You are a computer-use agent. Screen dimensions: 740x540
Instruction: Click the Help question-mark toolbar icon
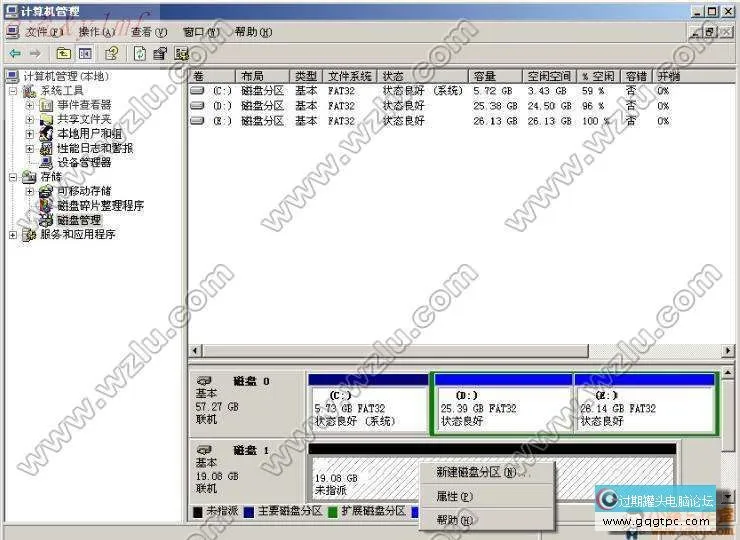tap(112, 53)
